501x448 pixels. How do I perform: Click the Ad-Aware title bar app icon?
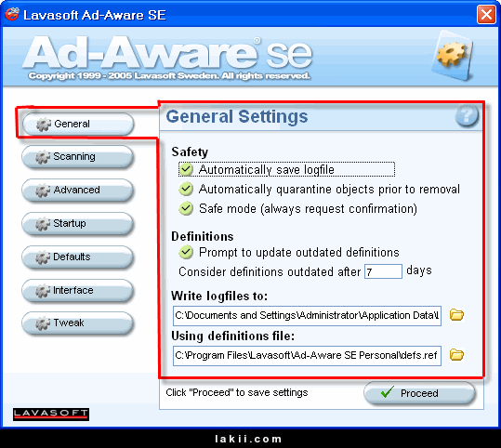click(12, 14)
